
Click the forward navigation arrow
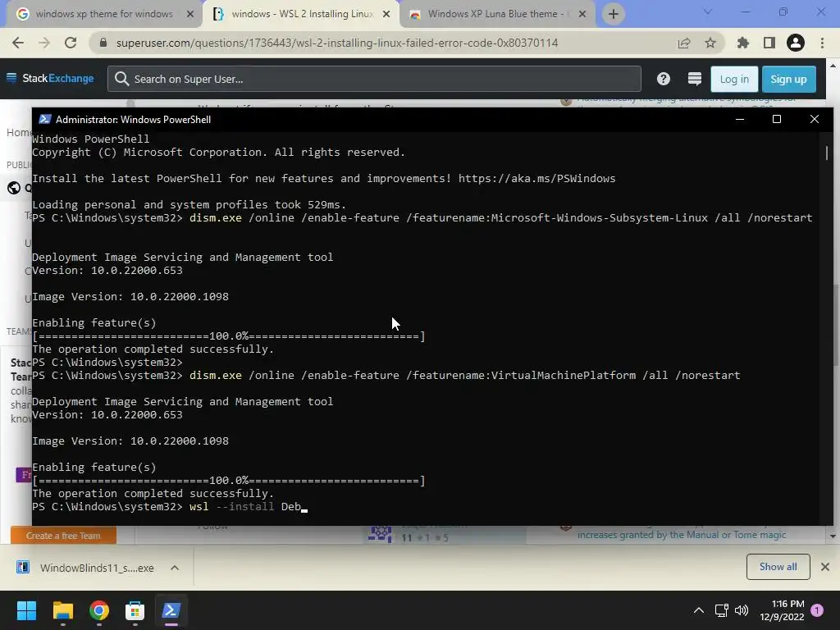pos(44,43)
